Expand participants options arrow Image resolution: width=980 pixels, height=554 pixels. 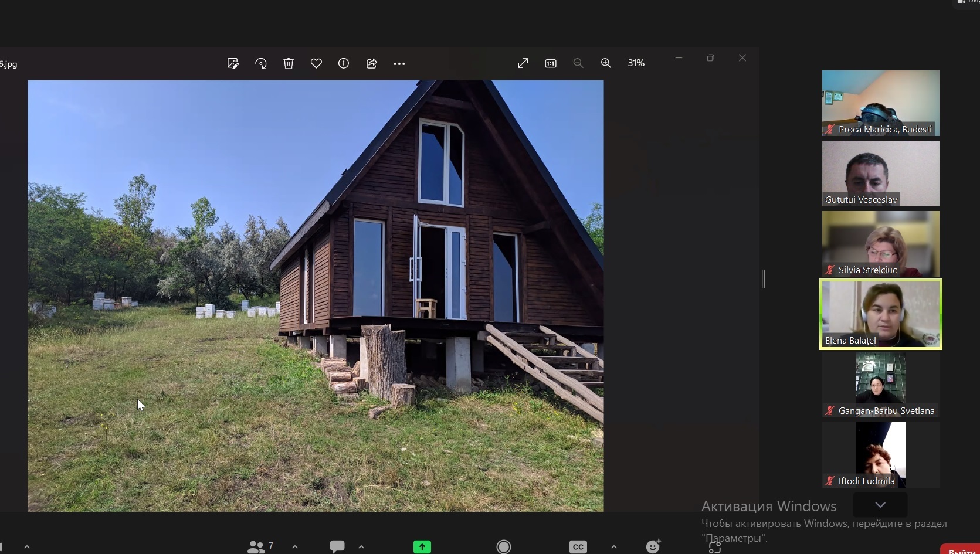click(x=295, y=546)
